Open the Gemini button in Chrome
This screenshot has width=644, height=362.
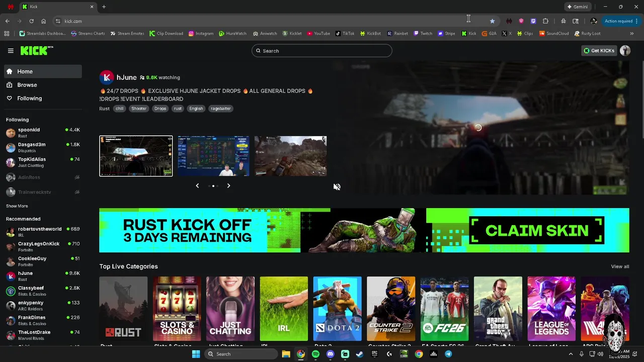pyautogui.click(x=577, y=7)
